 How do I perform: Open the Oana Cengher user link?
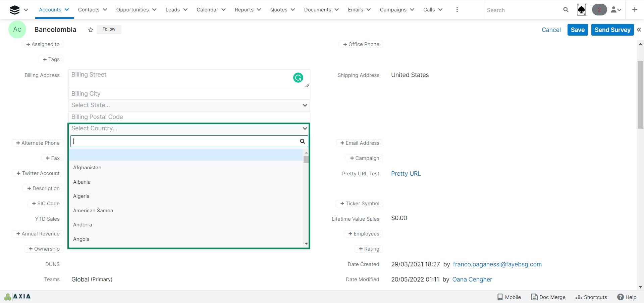(472, 279)
